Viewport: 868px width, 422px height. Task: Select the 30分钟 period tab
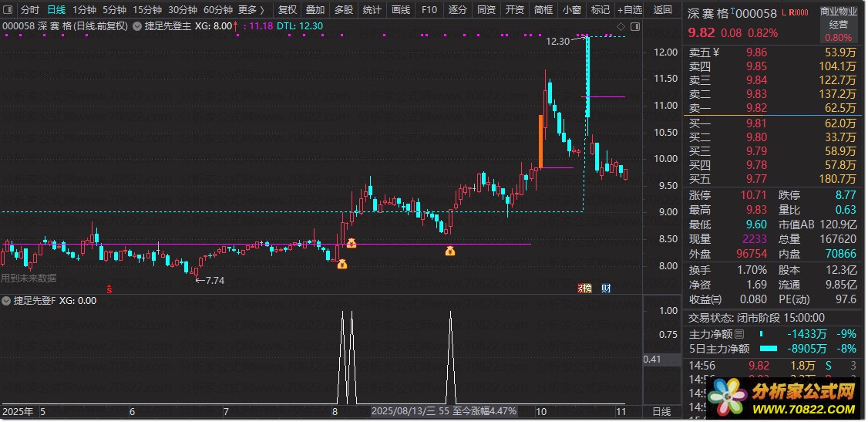(x=183, y=9)
